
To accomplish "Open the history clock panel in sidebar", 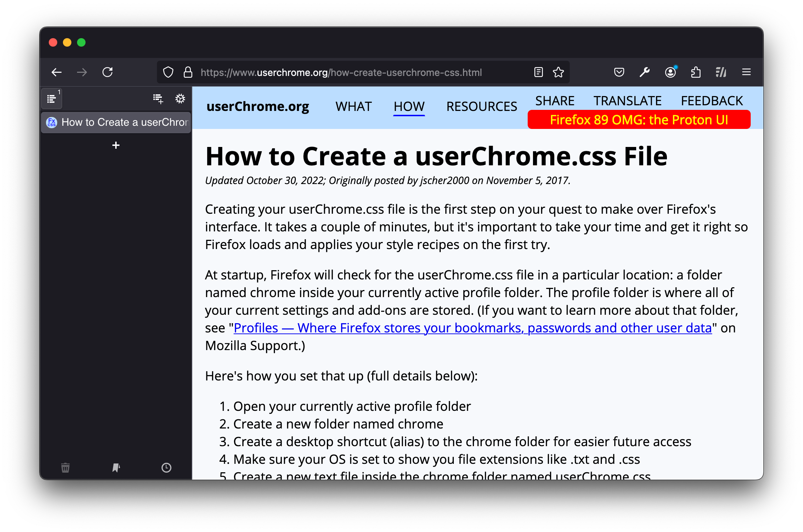I will click(166, 468).
